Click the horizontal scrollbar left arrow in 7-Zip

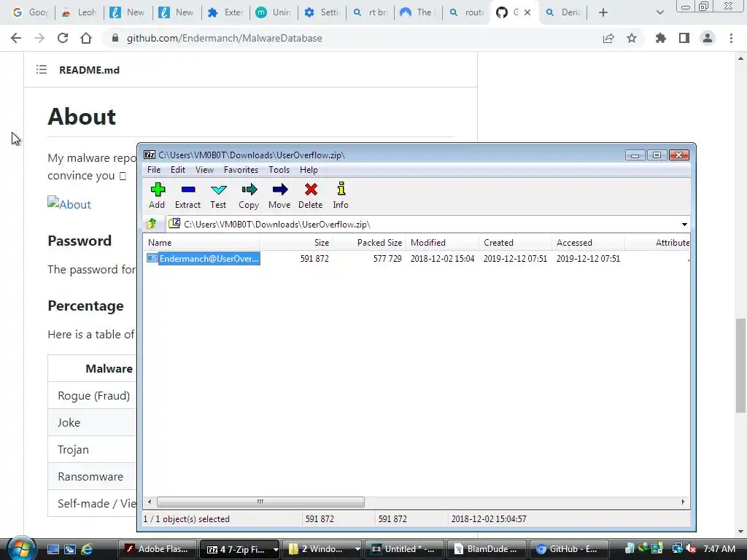(x=150, y=502)
